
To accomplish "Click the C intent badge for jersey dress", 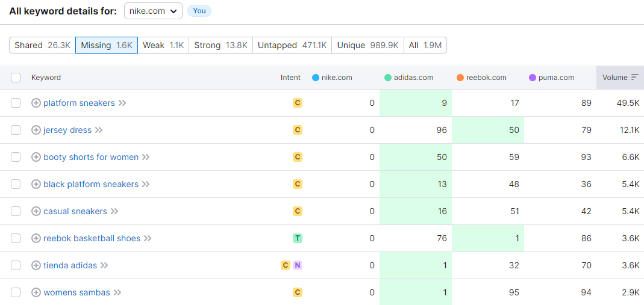I will [298, 130].
